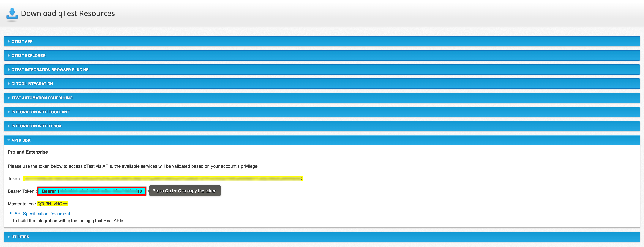The image size is (644, 247).
Task: Click the triangle icon on UTILITIES header
Action: [x=9, y=237]
